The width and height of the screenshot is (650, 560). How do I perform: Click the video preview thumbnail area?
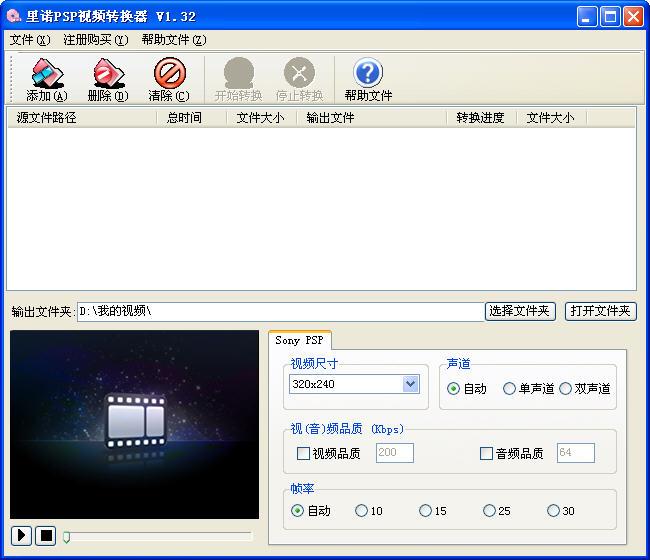[x=134, y=424]
